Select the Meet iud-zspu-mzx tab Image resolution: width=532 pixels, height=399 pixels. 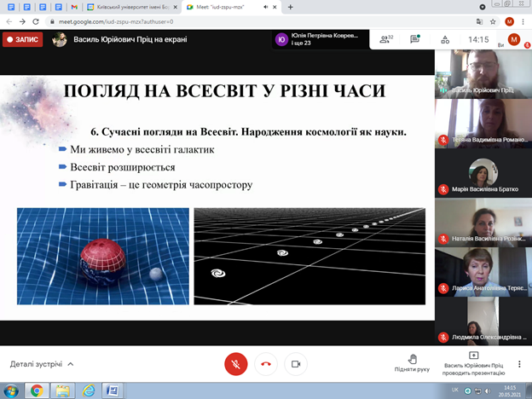(x=231, y=7)
